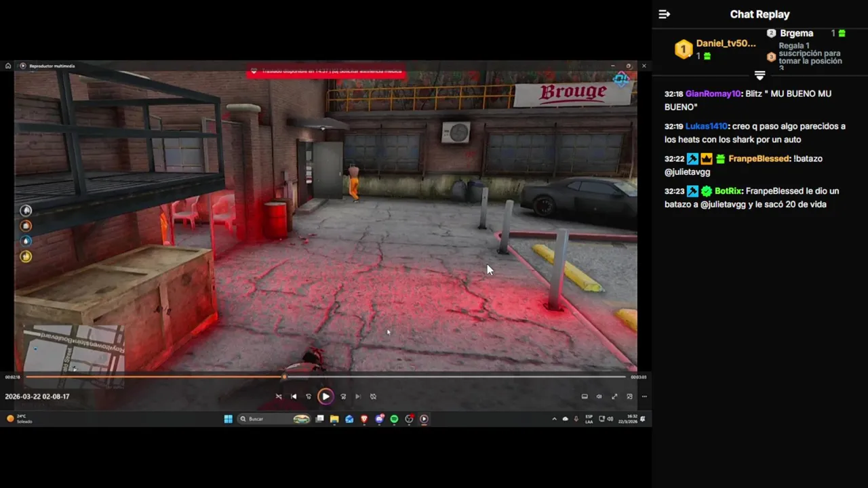Play the video in media player
The image size is (868, 488).
click(325, 396)
